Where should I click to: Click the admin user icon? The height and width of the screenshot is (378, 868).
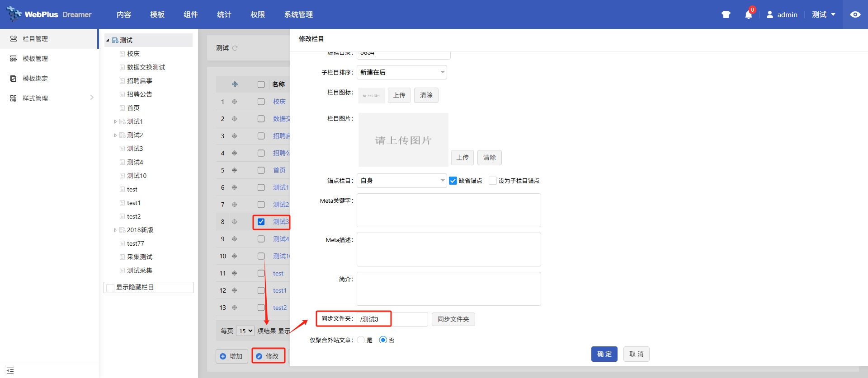pyautogui.click(x=769, y=14)
